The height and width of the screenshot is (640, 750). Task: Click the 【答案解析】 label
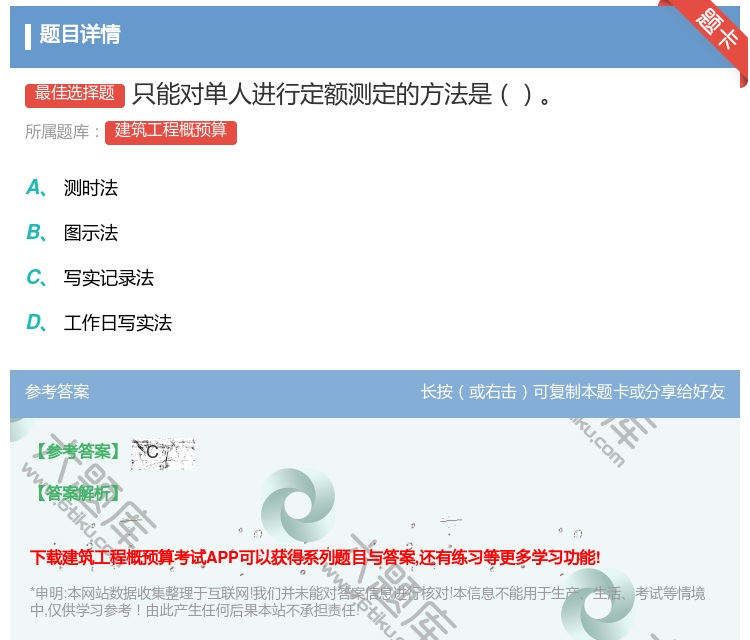pos(79,493)
